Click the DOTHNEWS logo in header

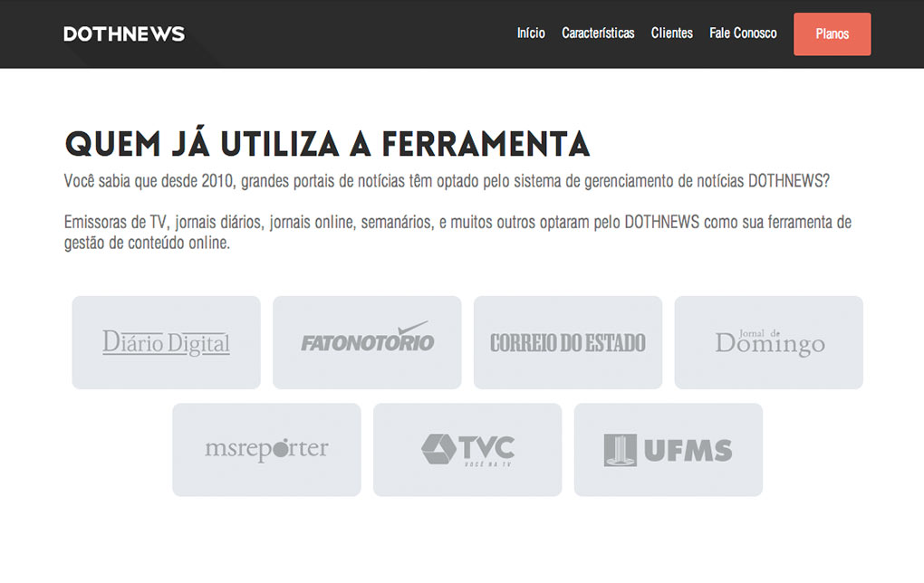124,34
